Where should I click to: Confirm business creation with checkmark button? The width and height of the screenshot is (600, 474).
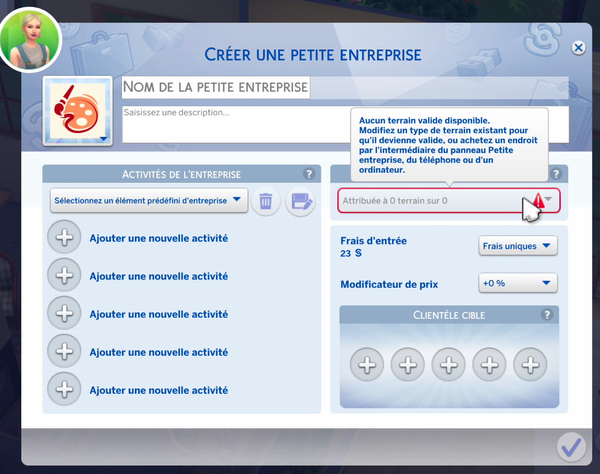click(571, 445)
